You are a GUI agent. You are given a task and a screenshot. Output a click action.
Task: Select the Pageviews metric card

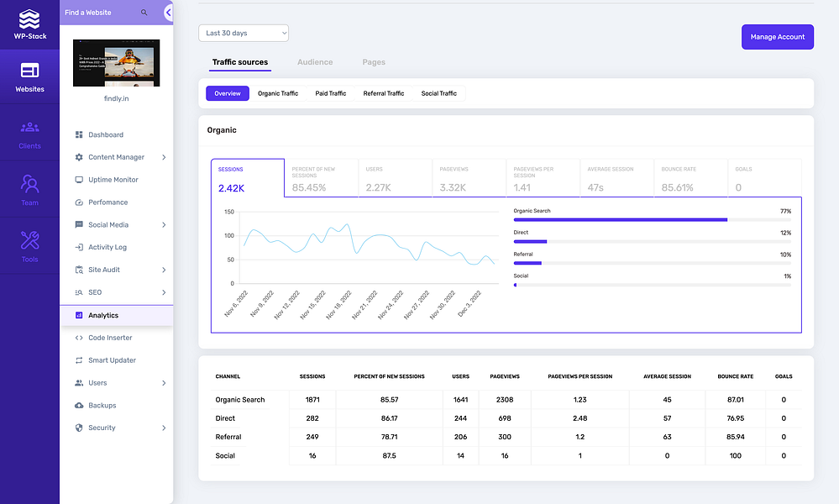point(469,178)
